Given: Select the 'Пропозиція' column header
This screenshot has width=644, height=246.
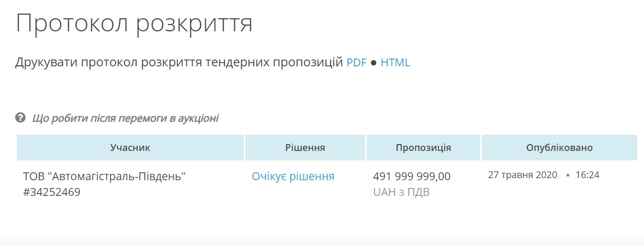Looking at the screenshot, I should tap(423, 148).
